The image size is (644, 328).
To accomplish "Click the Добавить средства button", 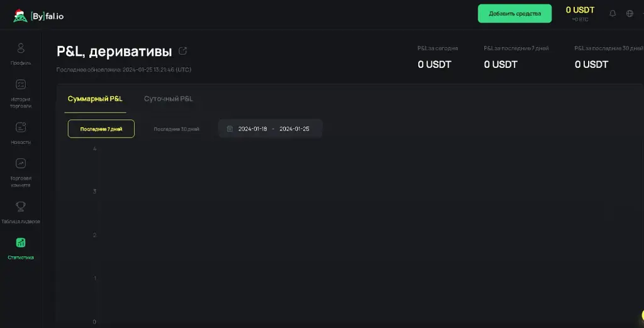I will coord(514,14).
